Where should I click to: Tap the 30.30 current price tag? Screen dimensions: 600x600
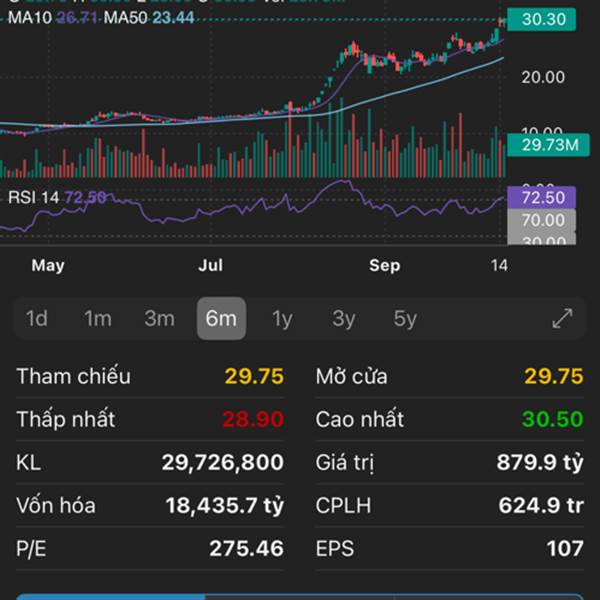click(x=541, y=19)
